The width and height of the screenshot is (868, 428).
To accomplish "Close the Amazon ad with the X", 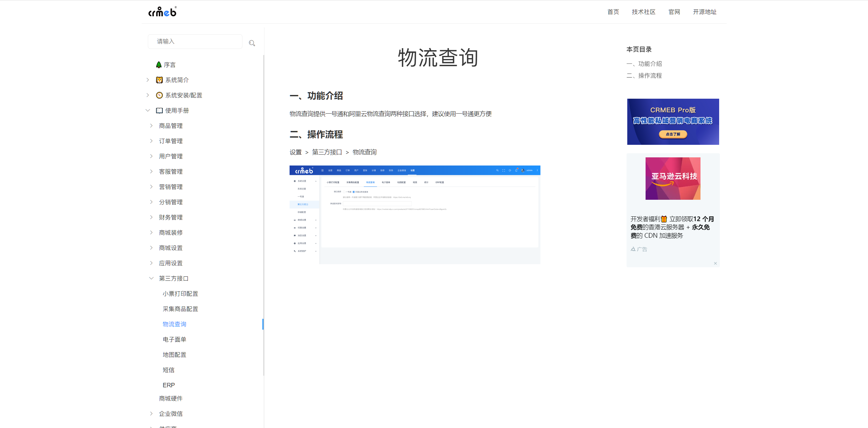I will (715, 264).
